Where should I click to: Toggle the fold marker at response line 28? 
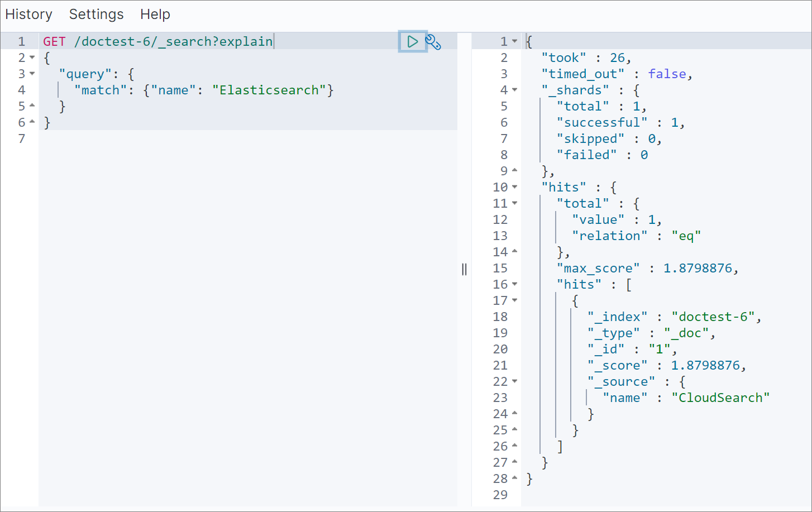coord(515,478)
